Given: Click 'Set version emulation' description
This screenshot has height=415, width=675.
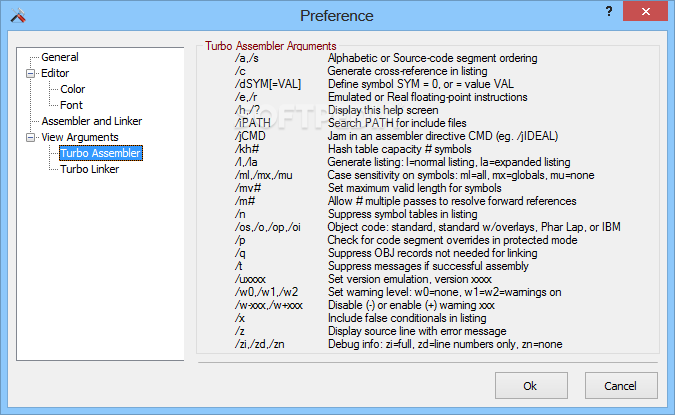Looking at the screenshot, I should [x=410, y=279].
